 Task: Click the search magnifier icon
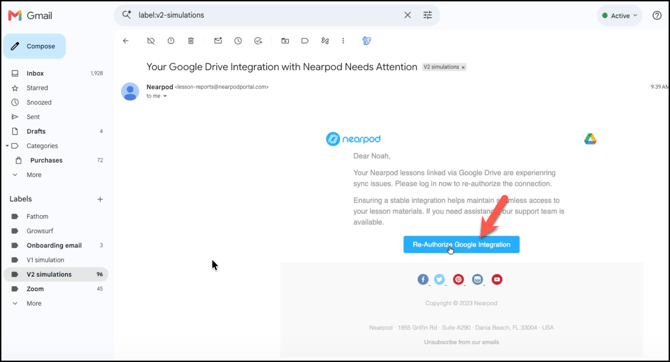pos(126,15)
